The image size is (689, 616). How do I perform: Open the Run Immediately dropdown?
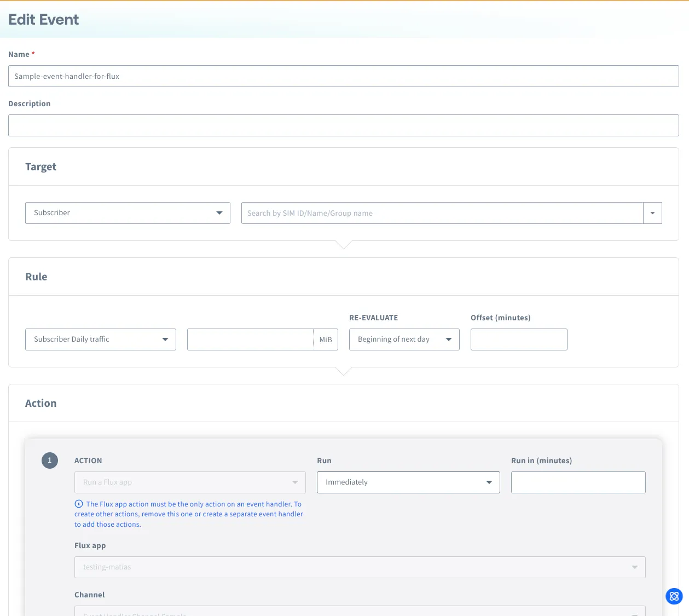[408, 482]
